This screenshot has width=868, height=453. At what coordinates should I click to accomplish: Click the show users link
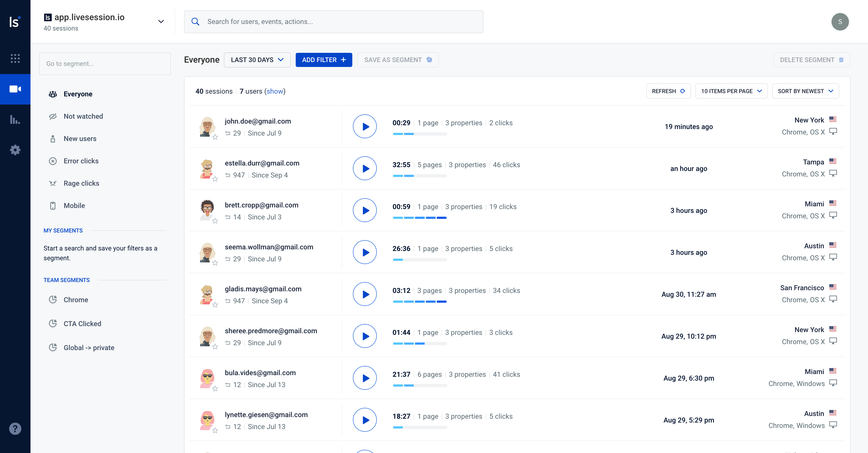pos(275,91)
